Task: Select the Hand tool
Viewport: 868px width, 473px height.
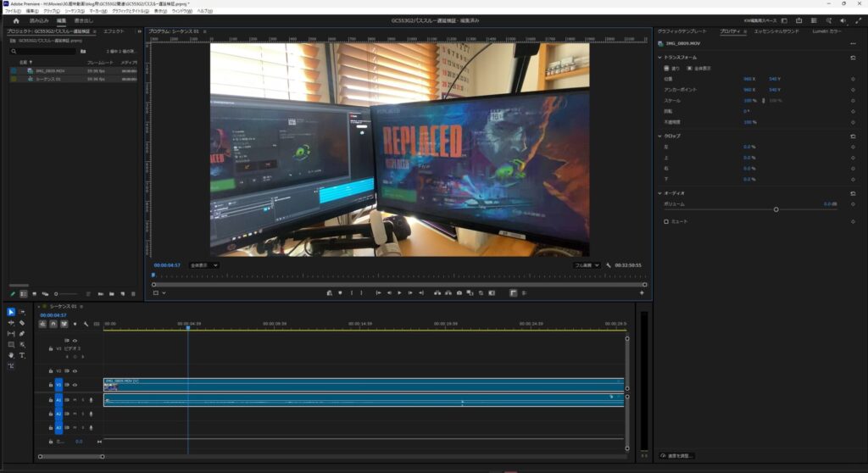Action: pyautogui.click(x=11, y=355)
